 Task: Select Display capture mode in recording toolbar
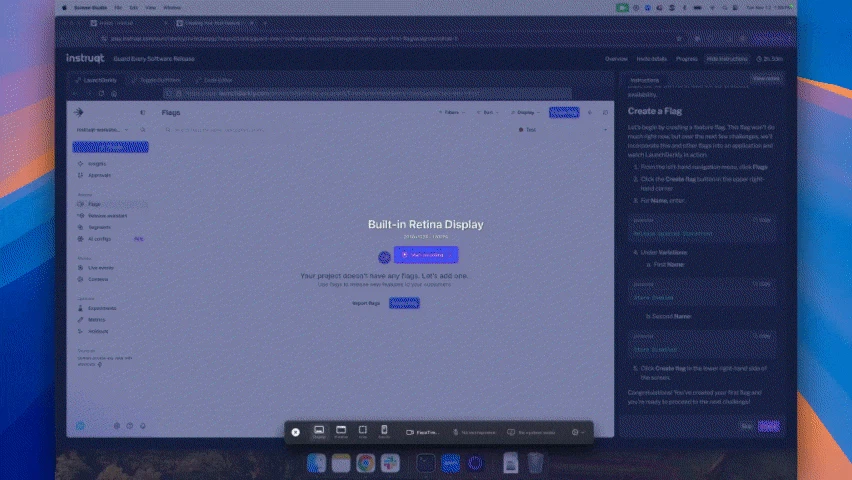319,432
